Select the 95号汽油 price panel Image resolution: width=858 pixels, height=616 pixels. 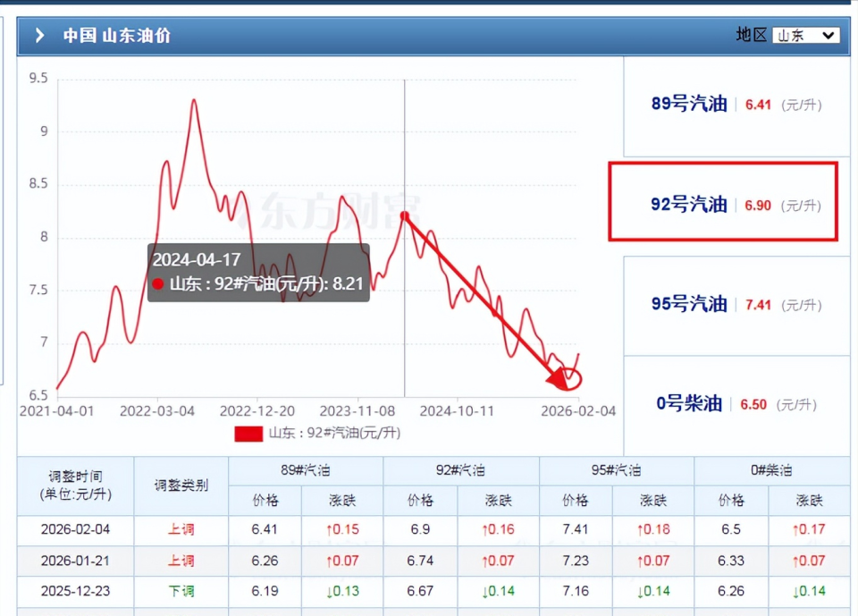(x=736, y=306)
